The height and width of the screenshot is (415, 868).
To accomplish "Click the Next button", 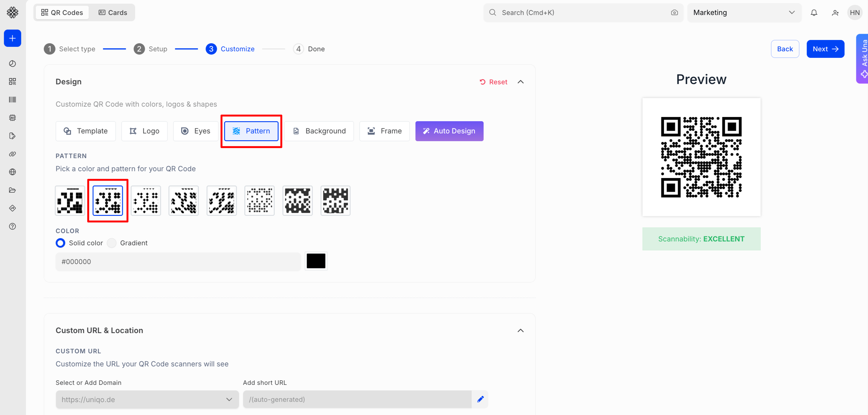I will click(825, 49).
